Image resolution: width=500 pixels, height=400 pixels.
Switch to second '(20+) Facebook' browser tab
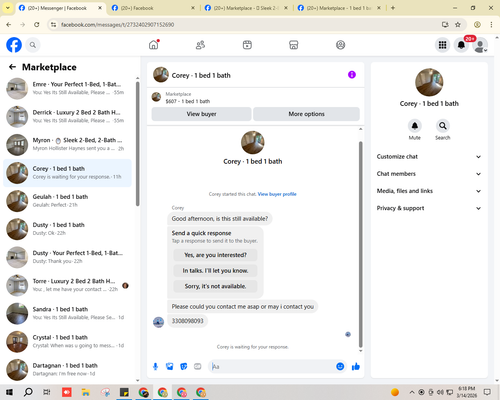click(x=153, y=8)
